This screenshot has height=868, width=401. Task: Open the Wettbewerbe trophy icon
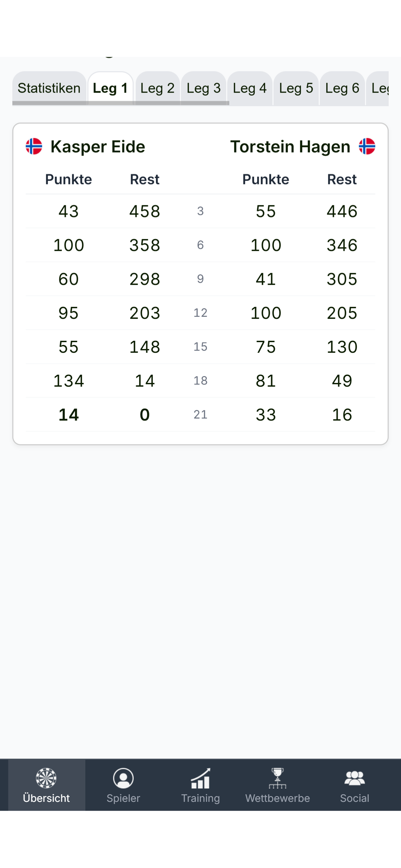(x=278, y=778)
